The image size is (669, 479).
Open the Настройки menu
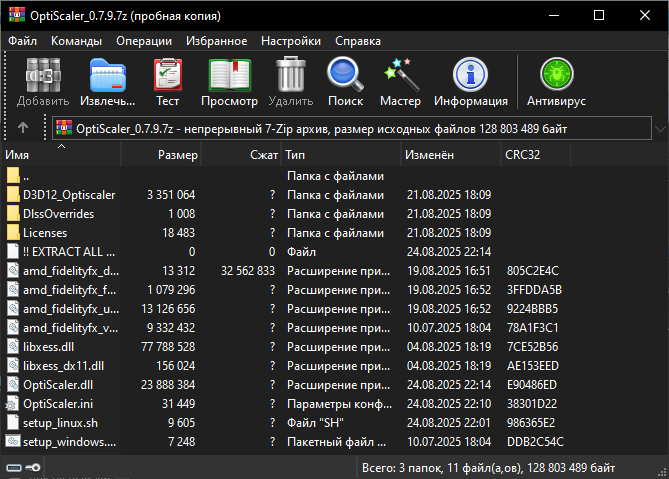291,41
